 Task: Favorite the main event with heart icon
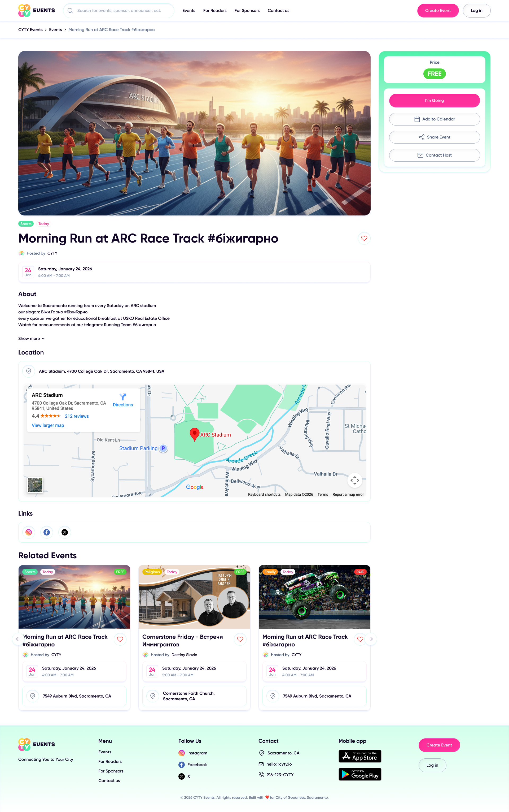364,238
